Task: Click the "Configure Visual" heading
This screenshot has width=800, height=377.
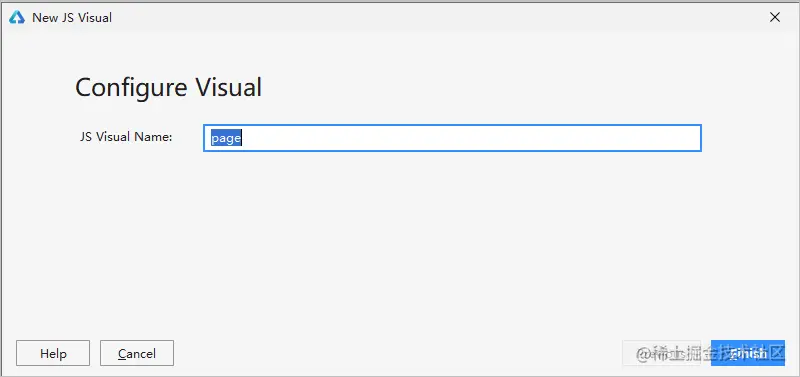Action: (x=168, y=87)
